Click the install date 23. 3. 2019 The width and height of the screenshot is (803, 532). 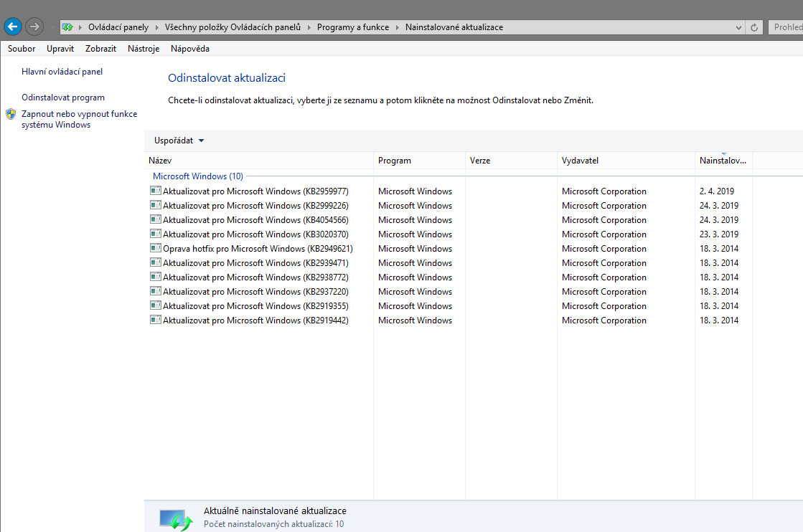tap(719, 234)
